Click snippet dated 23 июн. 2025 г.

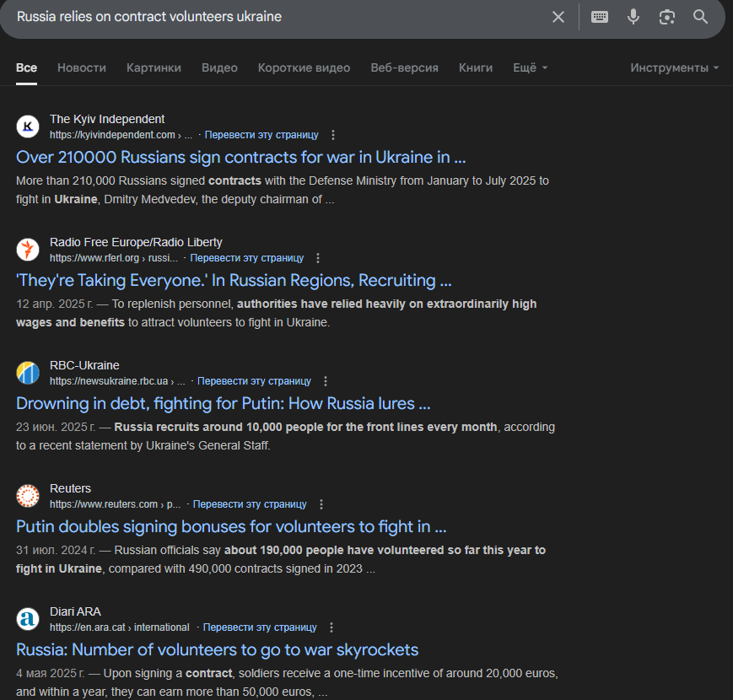[x=286, y=437]
